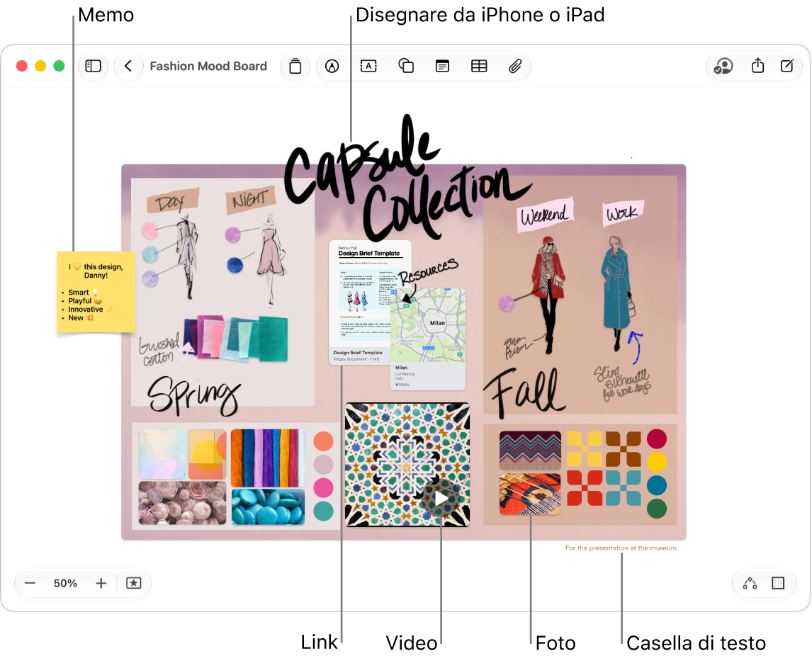
Task: Create a new board
Action: point(787,67)
